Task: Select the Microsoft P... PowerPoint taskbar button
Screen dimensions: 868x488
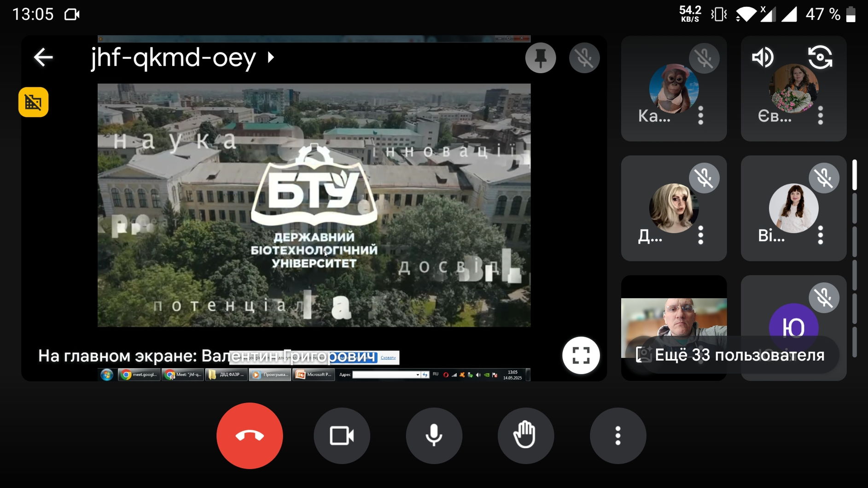Action: [x=314, y=375]
